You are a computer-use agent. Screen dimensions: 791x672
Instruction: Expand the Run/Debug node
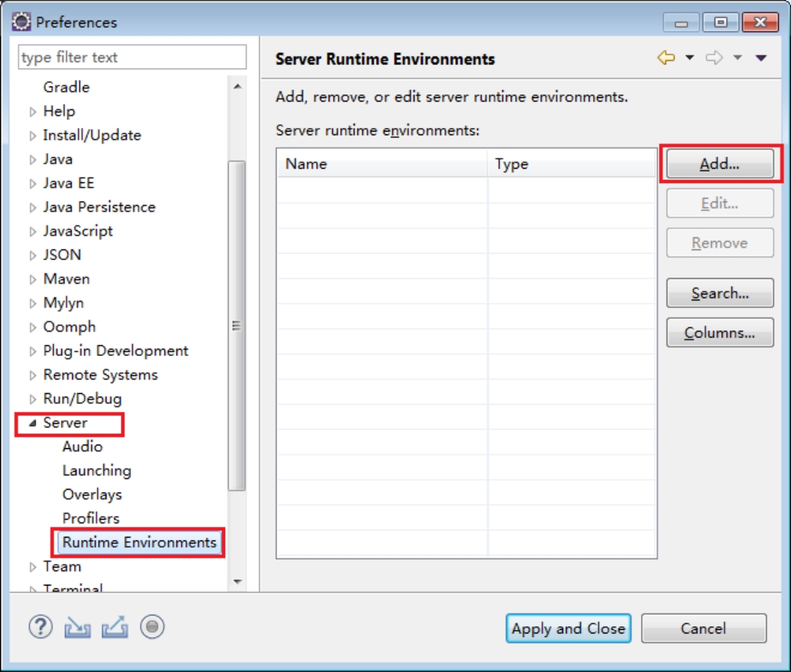pyautogui.click(x=33, y=400)
